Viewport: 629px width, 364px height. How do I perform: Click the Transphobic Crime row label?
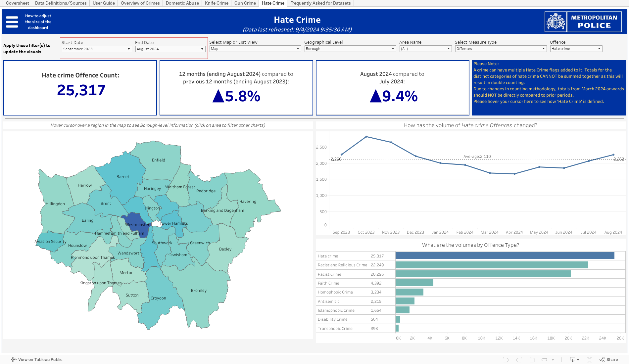pyautogui.click(x=335, y=328)
